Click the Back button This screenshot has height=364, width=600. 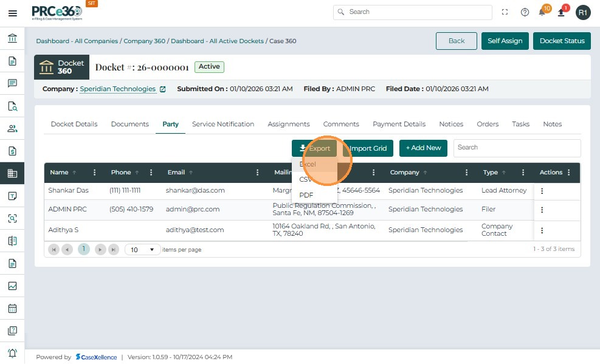coord(457,41)
